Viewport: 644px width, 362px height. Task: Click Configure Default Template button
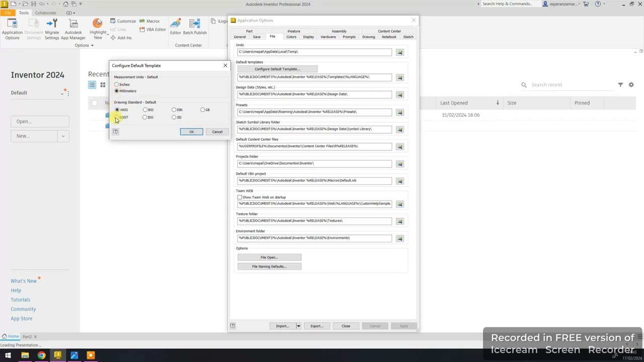(x=277, y=69)
